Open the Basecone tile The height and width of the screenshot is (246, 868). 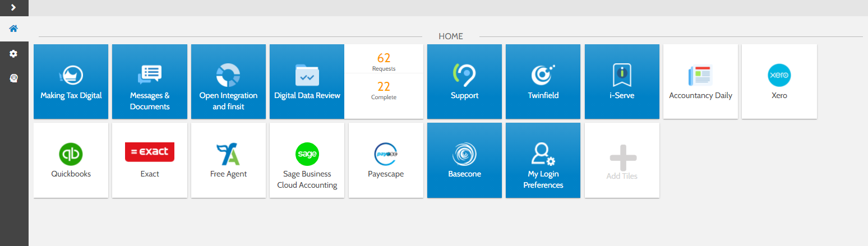point(464,160)
